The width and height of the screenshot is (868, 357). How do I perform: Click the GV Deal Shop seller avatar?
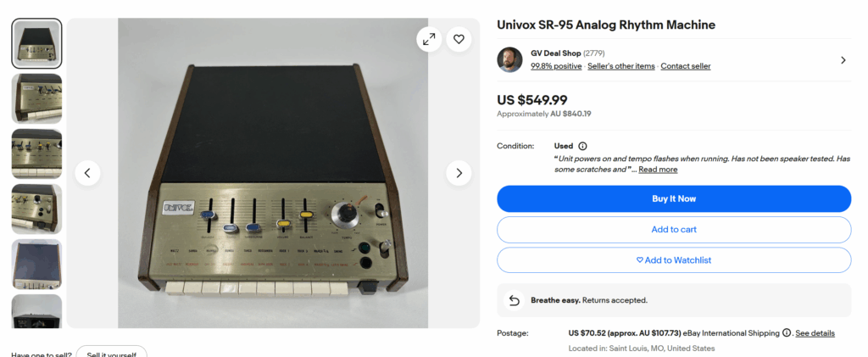(510, 60)
